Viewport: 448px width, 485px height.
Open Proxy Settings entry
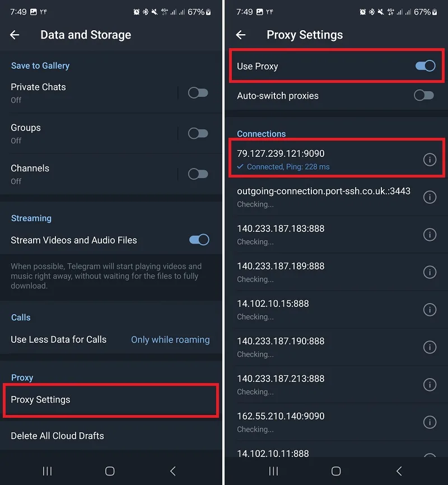tap(111, 400)
